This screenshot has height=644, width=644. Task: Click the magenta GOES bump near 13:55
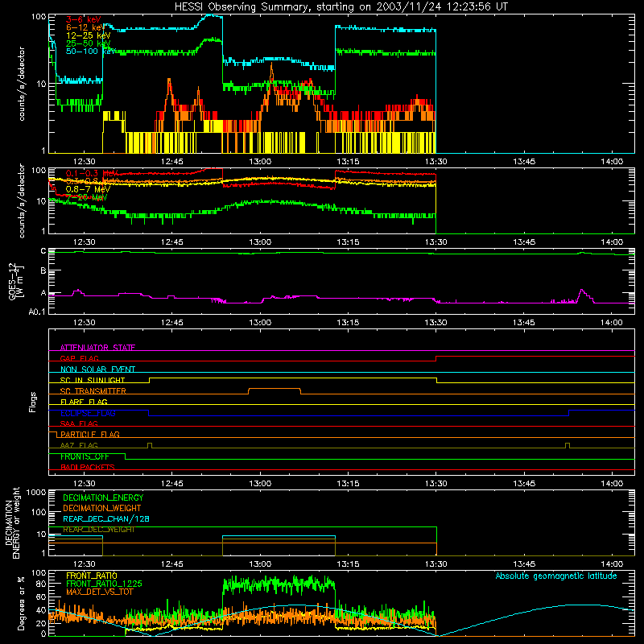[582, 294]
